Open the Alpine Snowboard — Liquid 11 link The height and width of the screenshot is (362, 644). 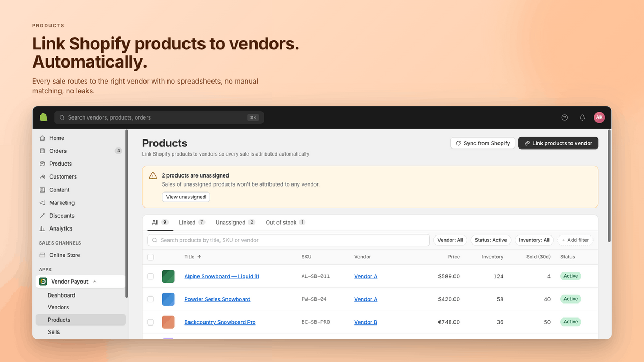click(222, 276)
